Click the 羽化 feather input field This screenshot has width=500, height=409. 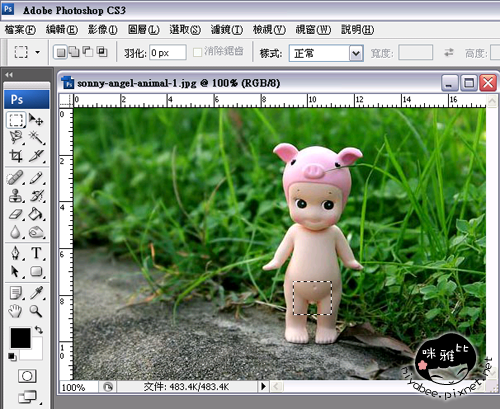point(168,53)
